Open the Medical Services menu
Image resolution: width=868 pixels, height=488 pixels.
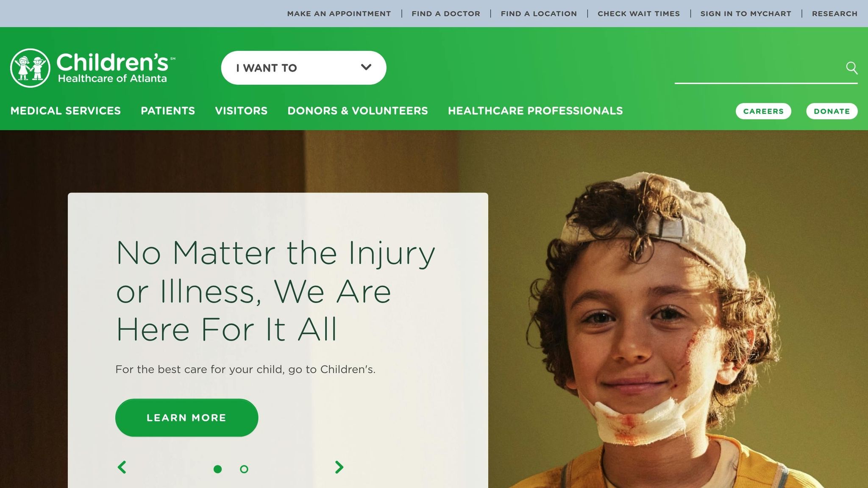click(66, 111)
